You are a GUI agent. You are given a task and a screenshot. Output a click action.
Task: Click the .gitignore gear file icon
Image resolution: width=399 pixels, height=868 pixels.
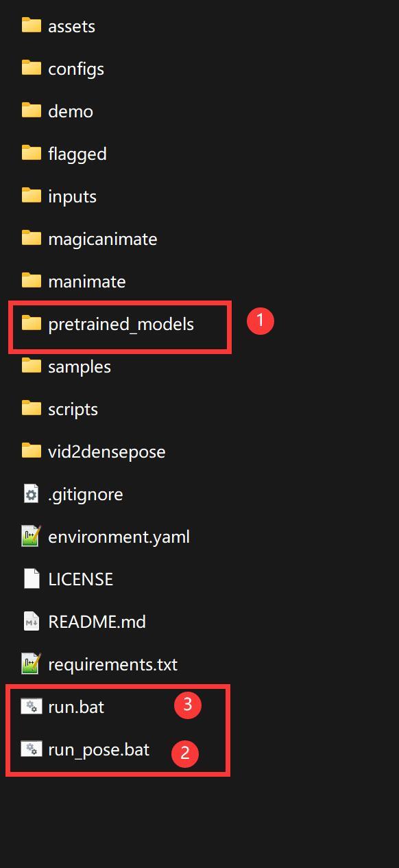click(x=32, y=494)
